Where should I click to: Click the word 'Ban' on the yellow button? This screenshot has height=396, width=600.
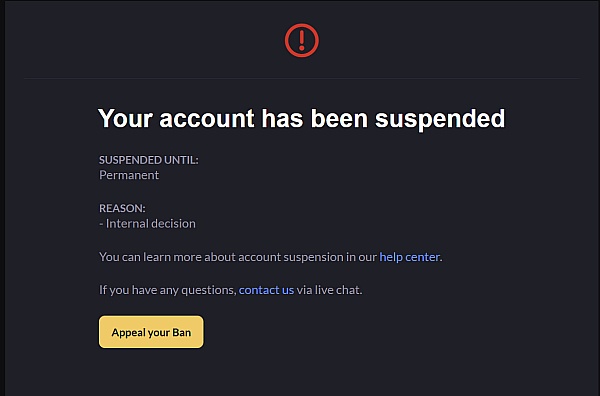[x=181, y=332]
